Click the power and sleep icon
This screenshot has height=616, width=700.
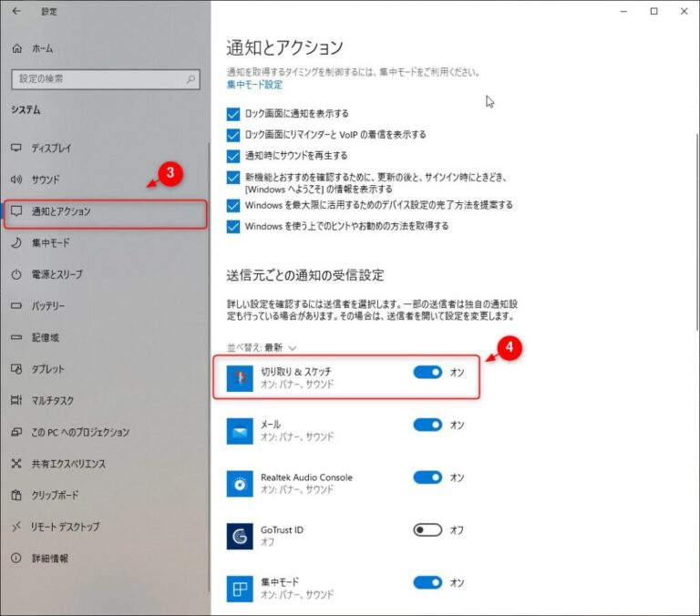pos(16,274)
